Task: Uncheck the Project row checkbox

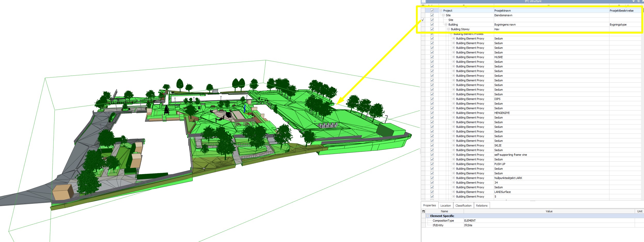Action: (432, 11)
